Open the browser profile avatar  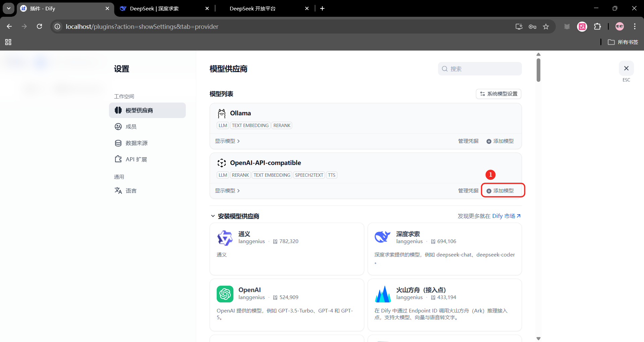620,26
